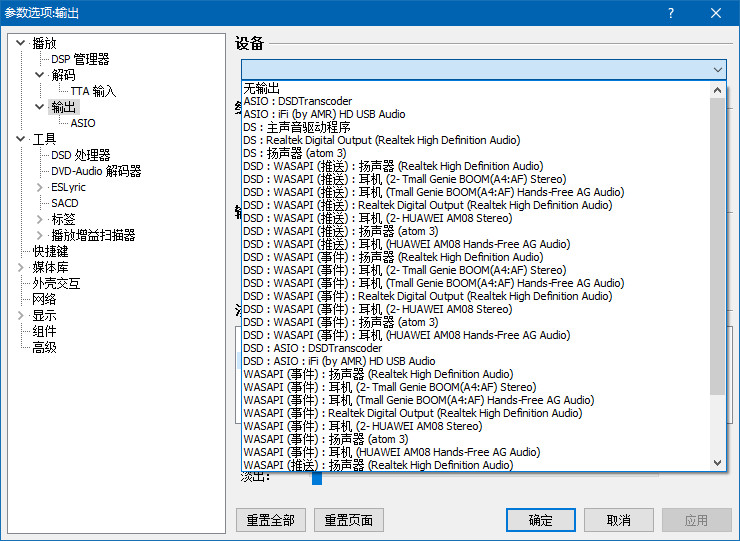Open the SACD page in tree

pyautogui.click(x=65, y=203)
